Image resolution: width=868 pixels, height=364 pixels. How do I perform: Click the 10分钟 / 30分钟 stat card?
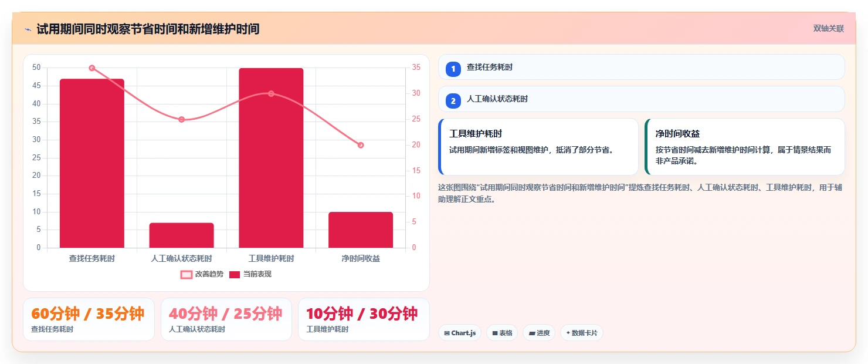(x=364, y=319)
